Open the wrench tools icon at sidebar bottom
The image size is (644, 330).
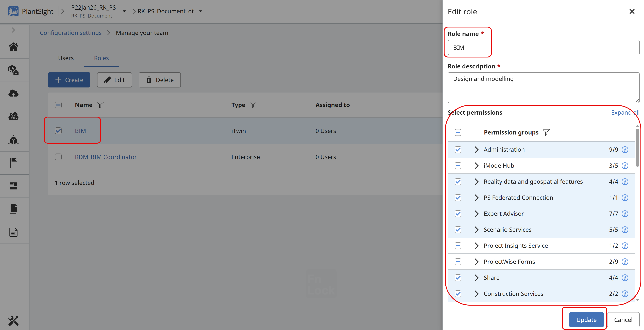click(x=13, y=321)
